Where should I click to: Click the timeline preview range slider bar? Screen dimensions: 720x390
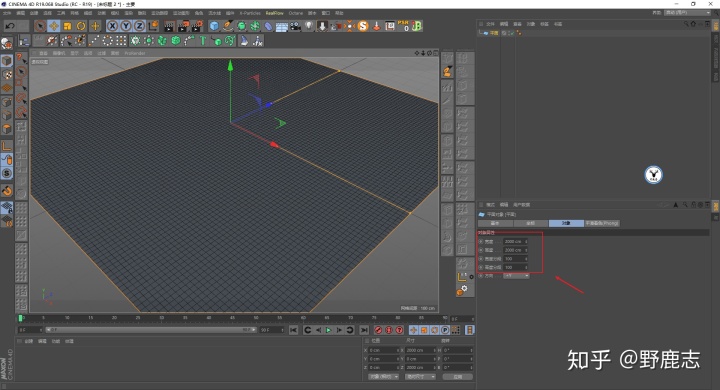pyautogui.click(x=151, y=330)
